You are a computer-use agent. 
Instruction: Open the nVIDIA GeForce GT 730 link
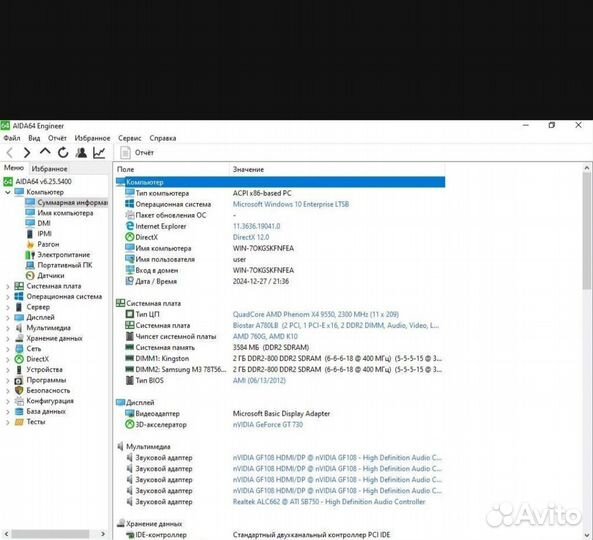(x=268, y=425)
